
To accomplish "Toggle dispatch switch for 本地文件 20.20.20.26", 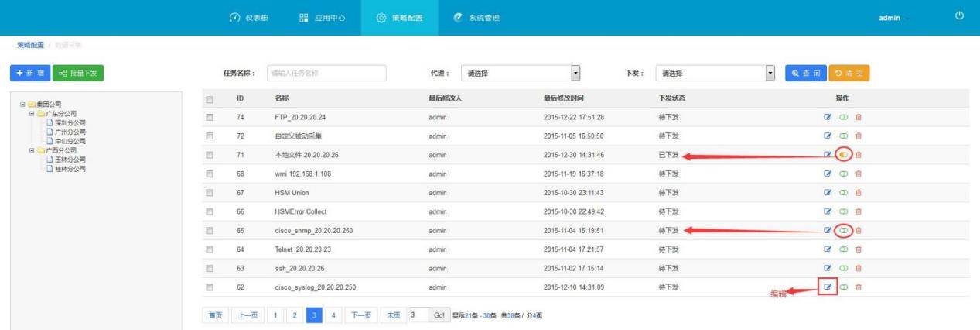I will tap(844, 155).
